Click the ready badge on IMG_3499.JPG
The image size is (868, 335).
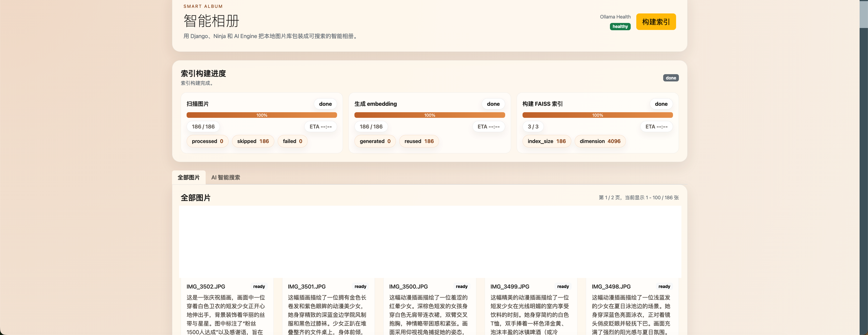pyautogui.click(x=563, y=287)
